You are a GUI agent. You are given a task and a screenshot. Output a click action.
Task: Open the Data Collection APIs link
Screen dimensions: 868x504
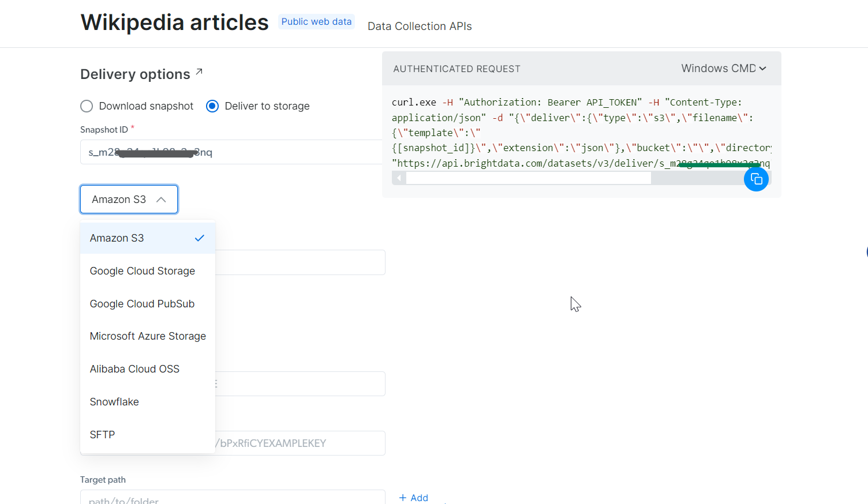point(420,26)
